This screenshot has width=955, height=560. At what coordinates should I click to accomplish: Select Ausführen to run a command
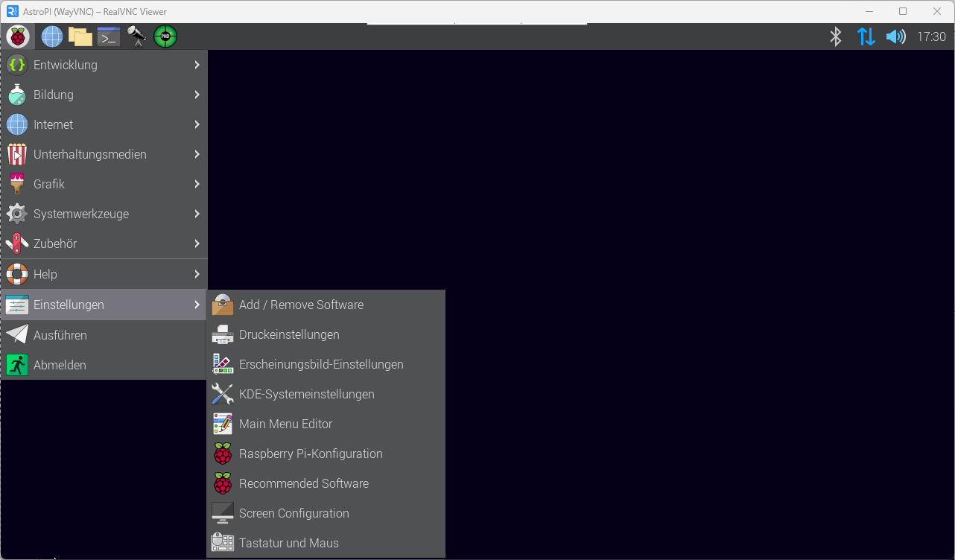(x=60, y=335)
